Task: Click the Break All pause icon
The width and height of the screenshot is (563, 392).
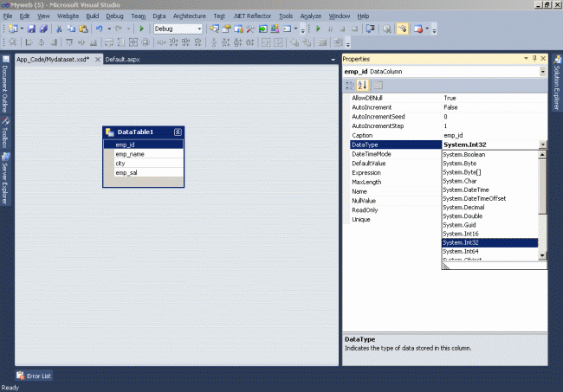Action: [330, 29]
